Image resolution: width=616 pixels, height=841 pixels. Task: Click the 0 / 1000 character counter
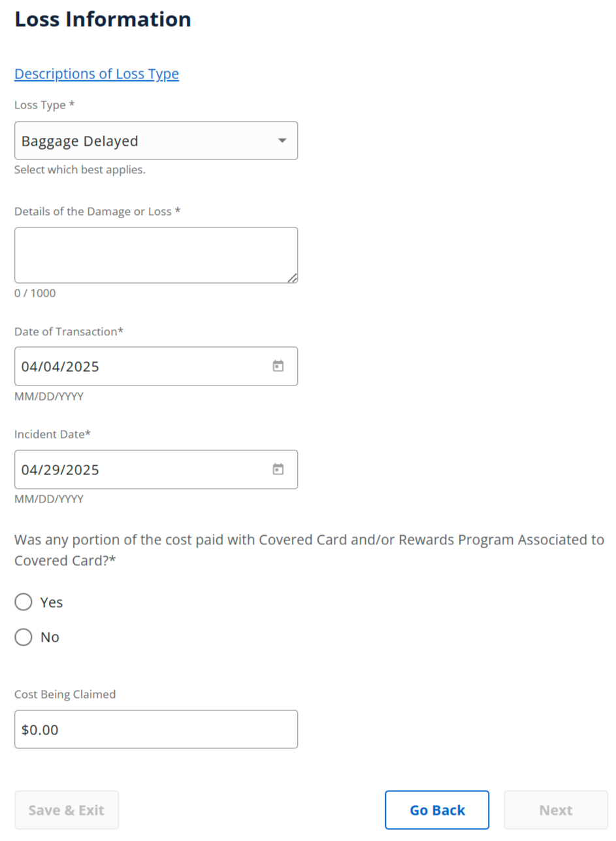(35, 293)
